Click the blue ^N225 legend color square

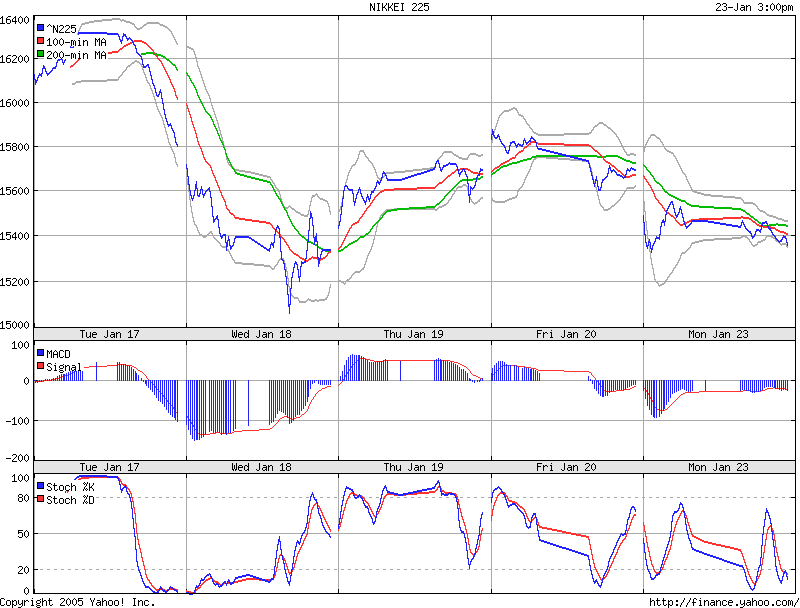pyautogui.click(x=40, y=28)
